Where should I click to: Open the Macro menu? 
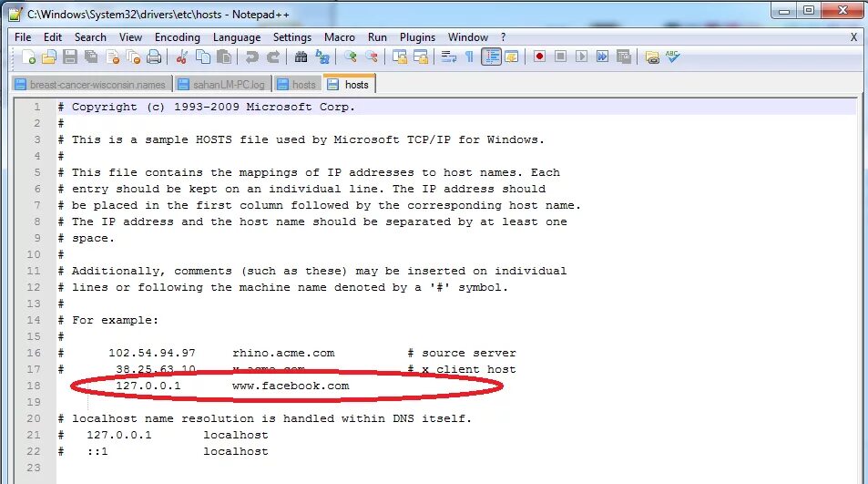coord(340,37)
